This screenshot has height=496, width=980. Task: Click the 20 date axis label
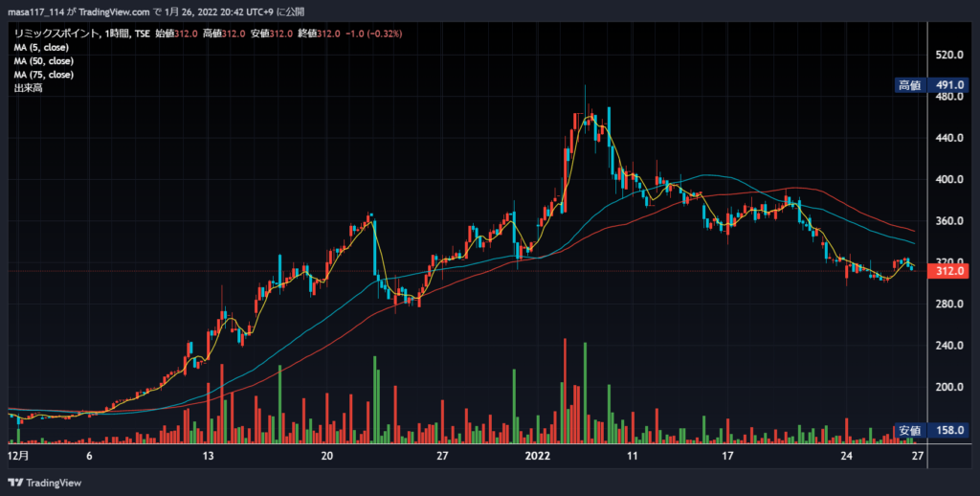tap(327, 456)
